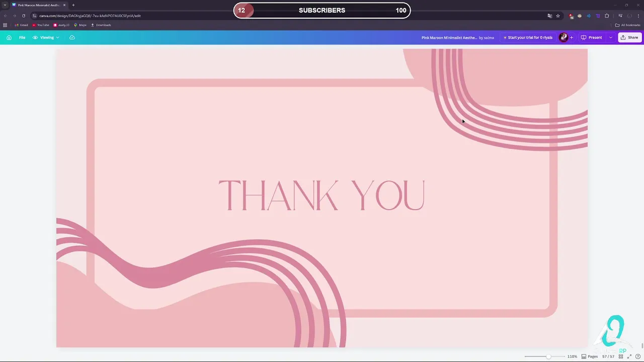Image resolution: width=644 pixels, height=362 pixels.
Task: Click the design title Pink Maroon Minimalist
Action: tap(449, 38)
